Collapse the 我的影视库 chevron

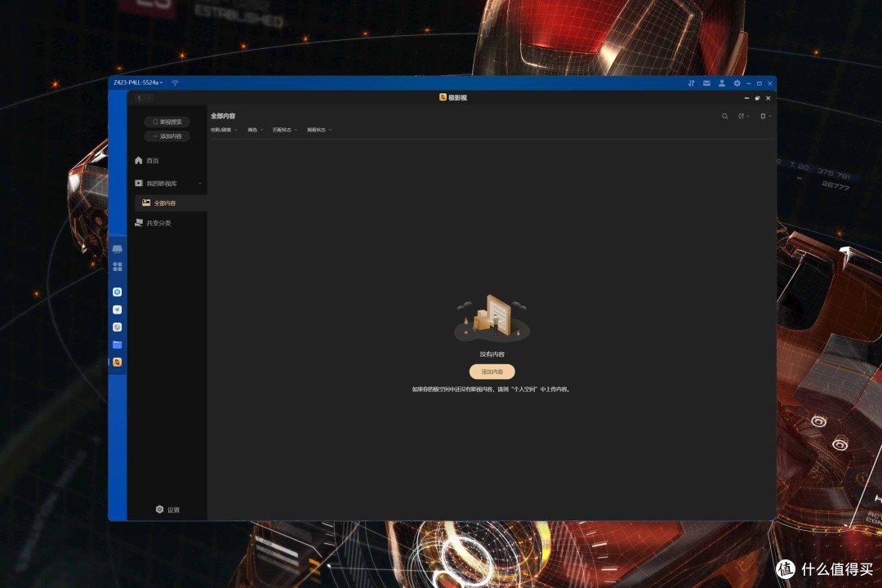200,184
